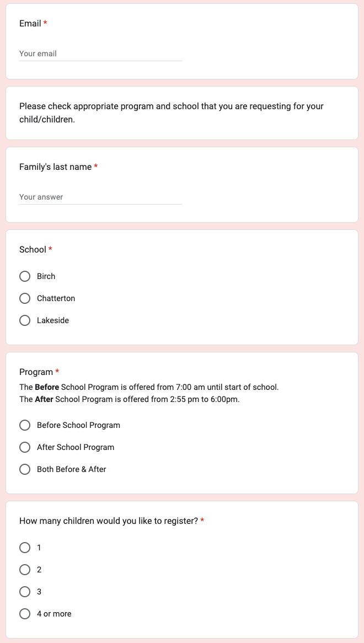Select Birch as the school
The image size is (364, 643).
(25, 276)
